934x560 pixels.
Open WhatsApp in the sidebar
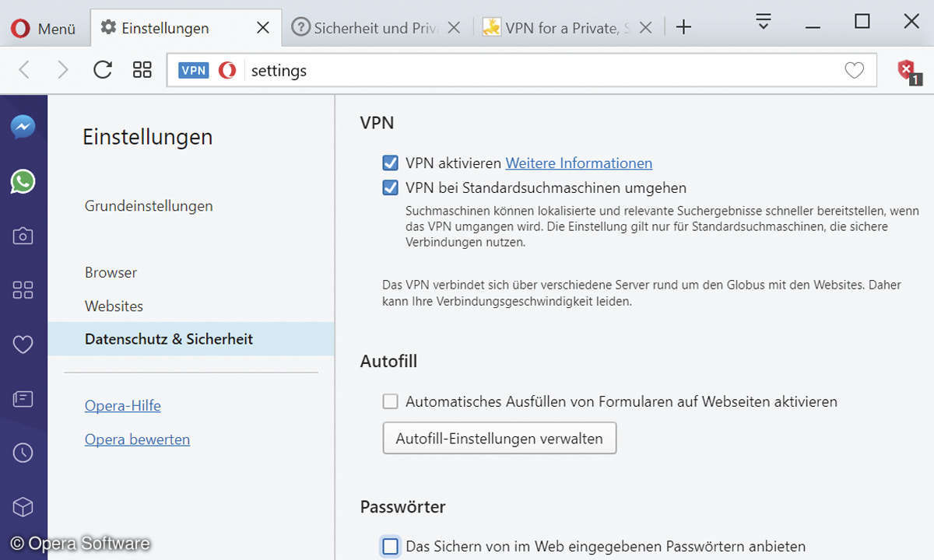click(23, 182)
